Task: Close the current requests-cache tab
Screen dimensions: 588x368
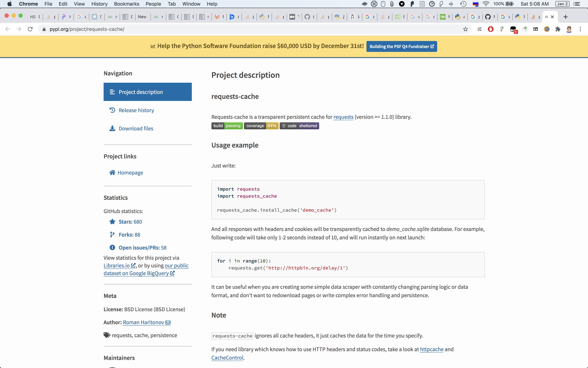Action: coord(552,17)
